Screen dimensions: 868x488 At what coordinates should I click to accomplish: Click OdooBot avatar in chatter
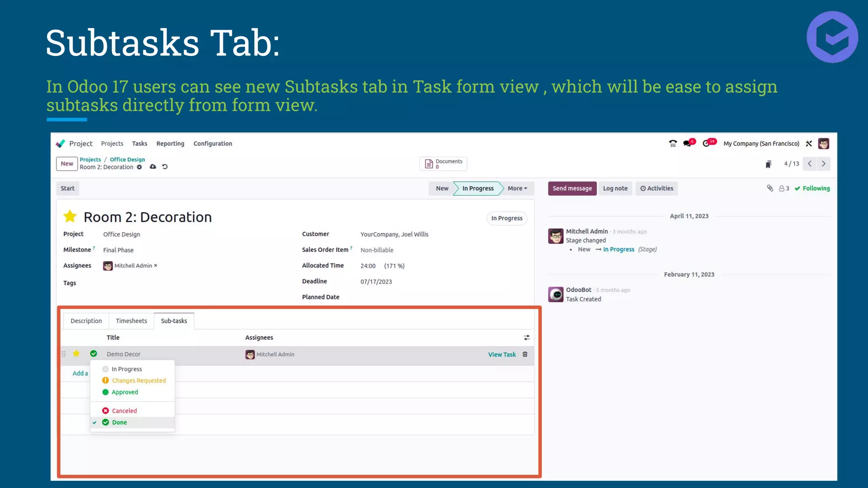[x=556, y=294]
